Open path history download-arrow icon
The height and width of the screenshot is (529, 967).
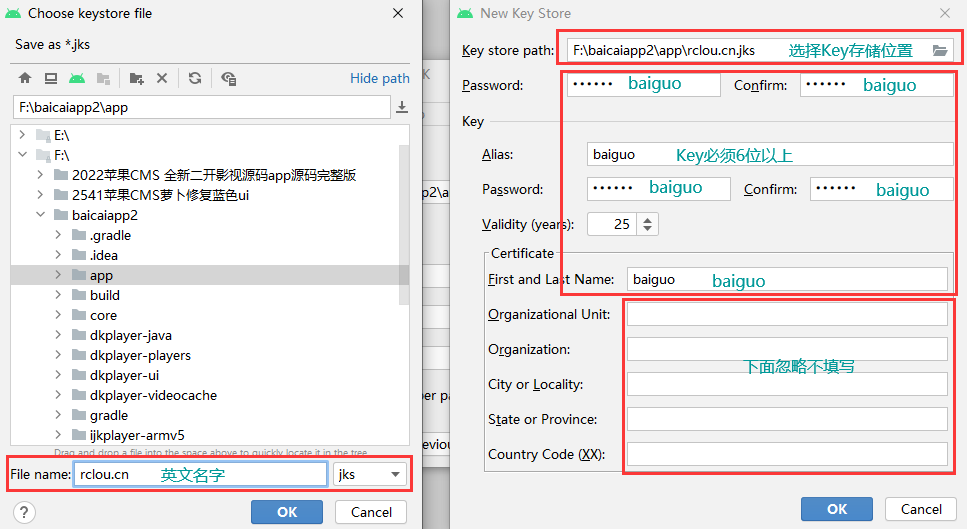[402, 107]
